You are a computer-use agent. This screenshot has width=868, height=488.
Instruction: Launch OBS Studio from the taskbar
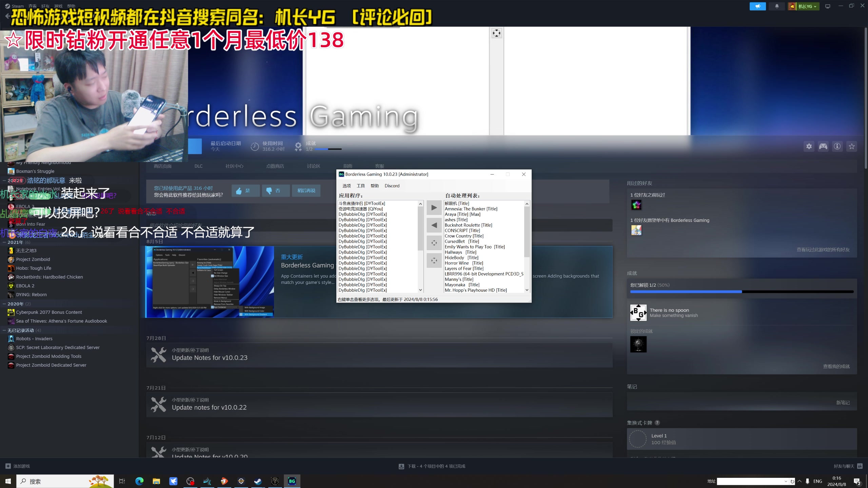tap(191, 481)
